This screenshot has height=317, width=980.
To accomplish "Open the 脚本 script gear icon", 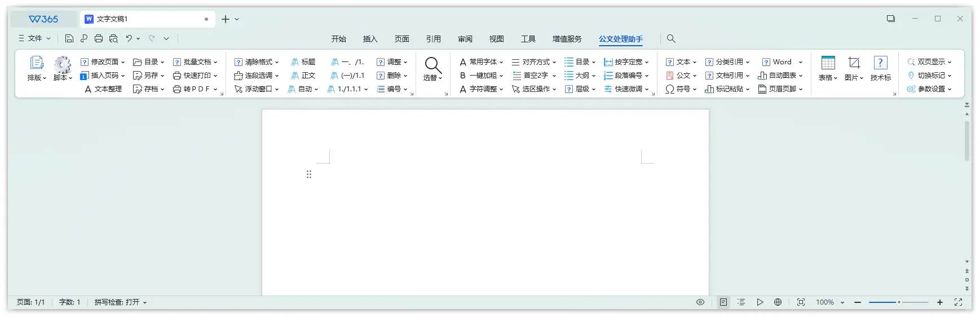I will (x=63, y=64).
